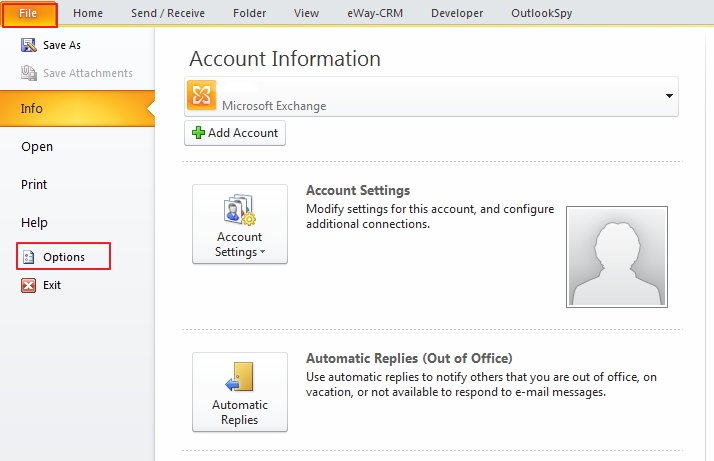Image resolution: width=714 pixels, height=461 pixels.
Task: Open the OutlookSpy tab
Action: click(x=541, y=14)
